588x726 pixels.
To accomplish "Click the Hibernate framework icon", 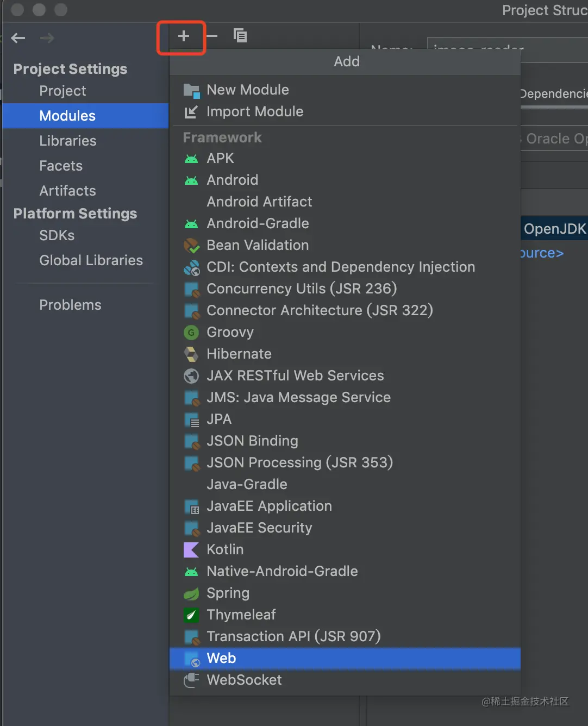I will (x=191, y=354).
